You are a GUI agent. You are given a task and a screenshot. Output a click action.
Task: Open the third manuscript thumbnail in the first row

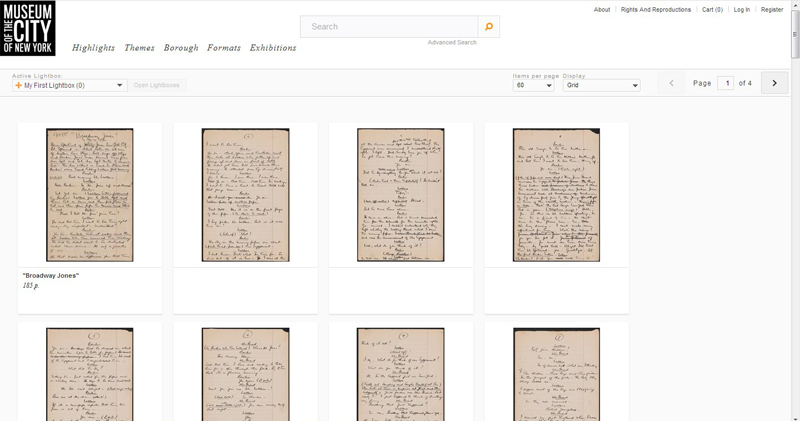click(401, 195)
